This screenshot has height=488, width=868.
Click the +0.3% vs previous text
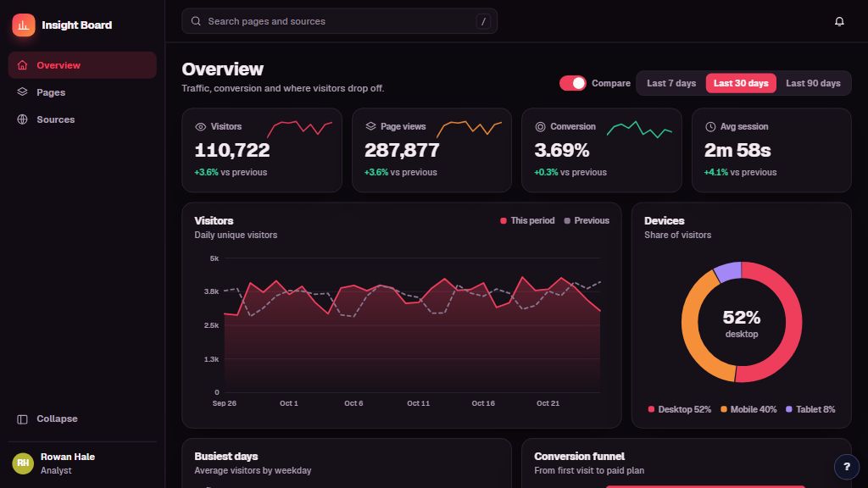(x=570, y=172)
